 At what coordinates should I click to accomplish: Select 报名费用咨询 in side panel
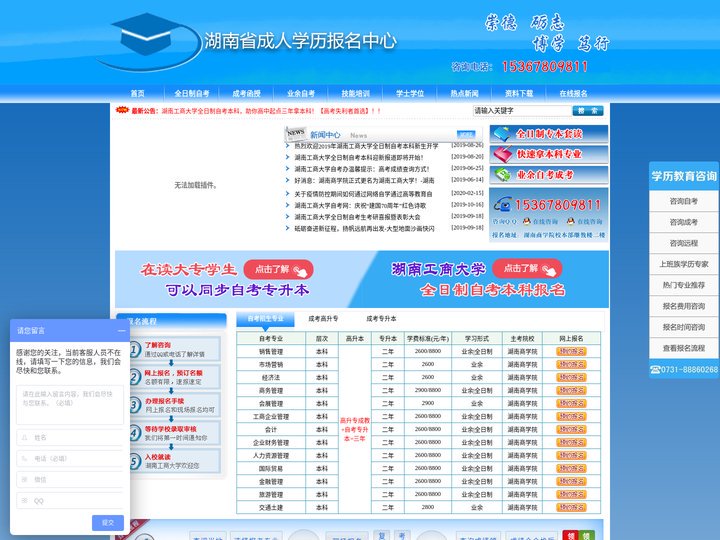point(684,306)
